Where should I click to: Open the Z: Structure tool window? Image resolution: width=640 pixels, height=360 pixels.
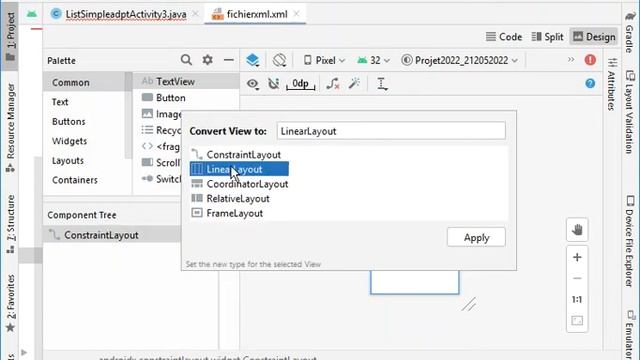(10, 224)
